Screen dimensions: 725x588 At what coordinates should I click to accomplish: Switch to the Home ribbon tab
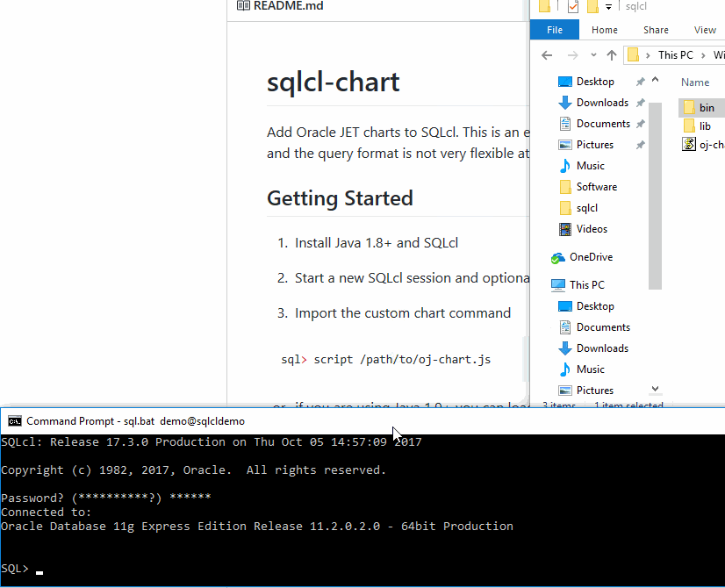pos(605,30)
